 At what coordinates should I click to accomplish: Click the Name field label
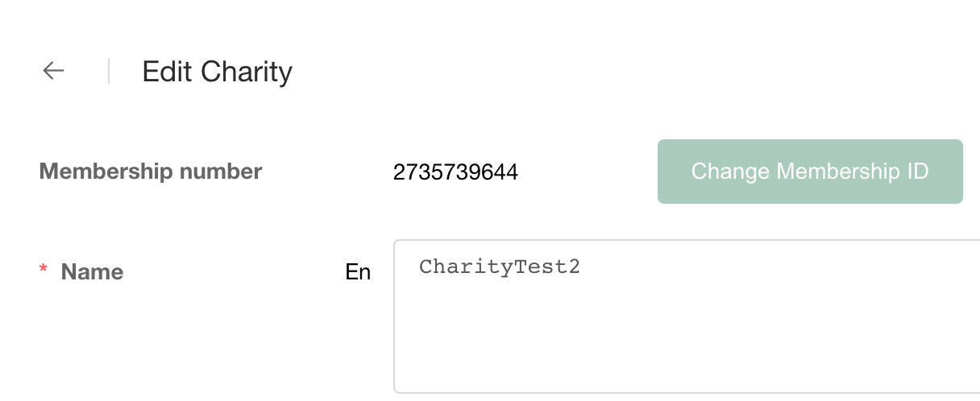pos(92,272)
